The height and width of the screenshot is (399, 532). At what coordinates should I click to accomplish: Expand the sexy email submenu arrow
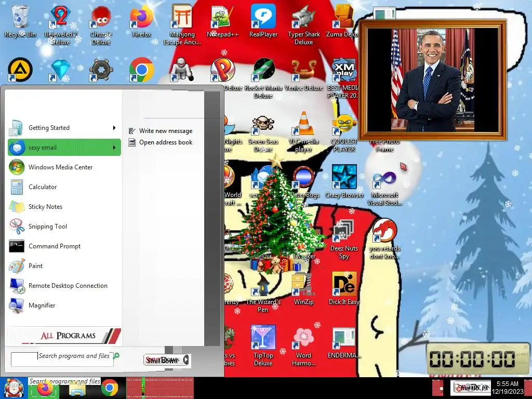(x=114, y=147)
